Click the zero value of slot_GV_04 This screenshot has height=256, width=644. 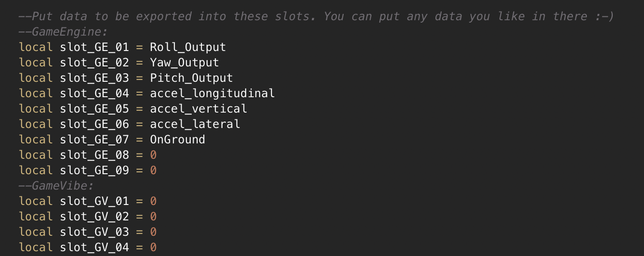[153, 247]
